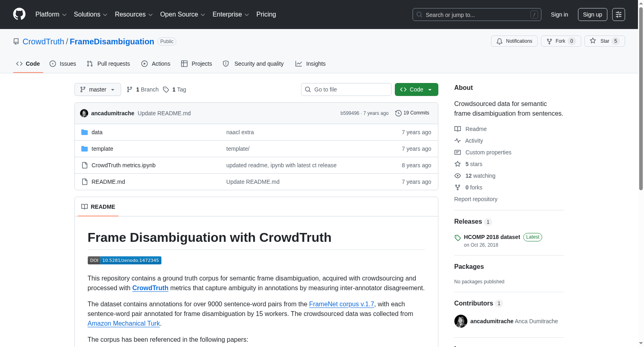
Task: Switch to the Actions tab
Action: tap(156, 64)
